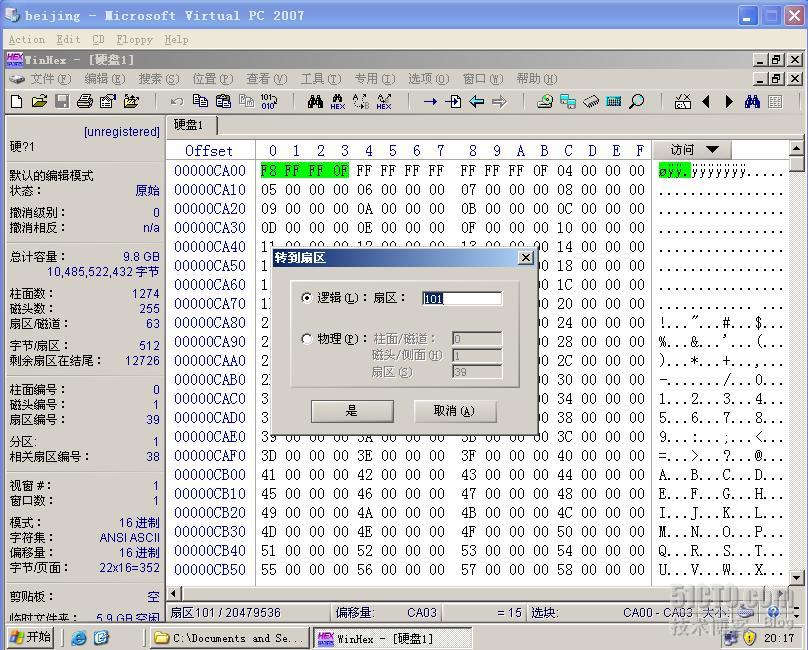The width and height of the screenshot is (808, 650).
Task: Click the grey Forward arrow icon
Action: click(499, 102)
